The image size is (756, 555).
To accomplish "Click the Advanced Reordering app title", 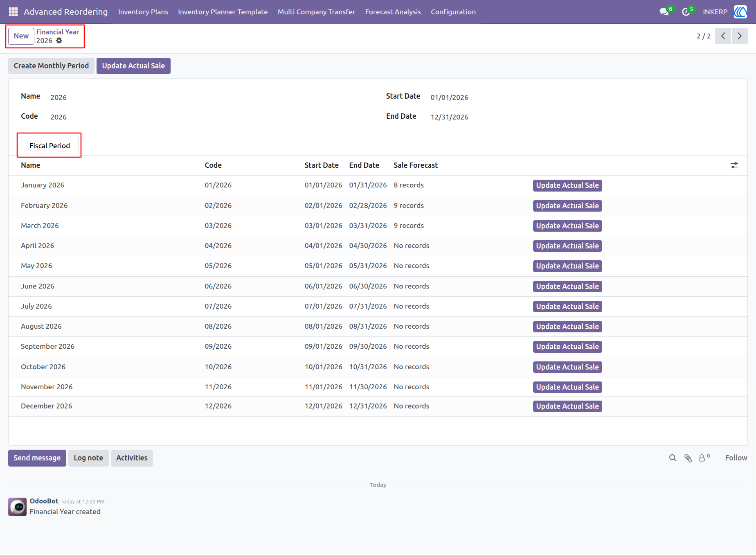I will [x=66, y=12].
